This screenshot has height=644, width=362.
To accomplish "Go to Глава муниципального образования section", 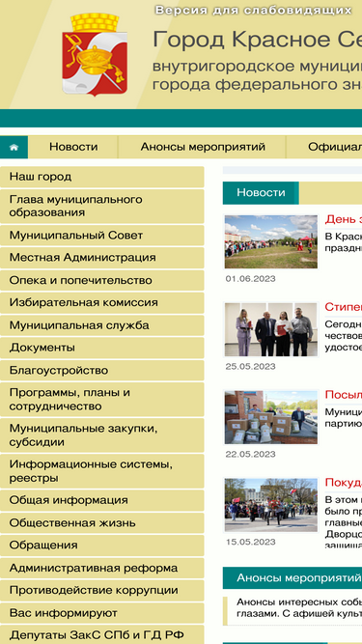I will [101, 207].
